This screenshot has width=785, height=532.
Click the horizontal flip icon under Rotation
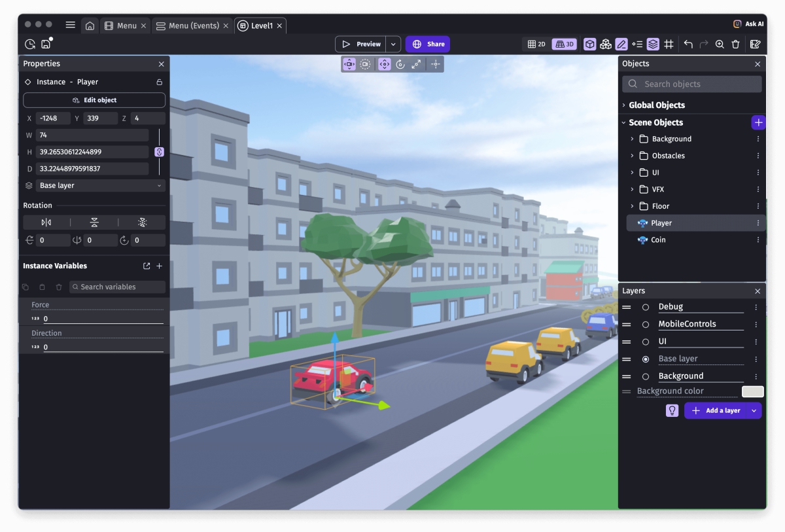(x=46, y=222)
